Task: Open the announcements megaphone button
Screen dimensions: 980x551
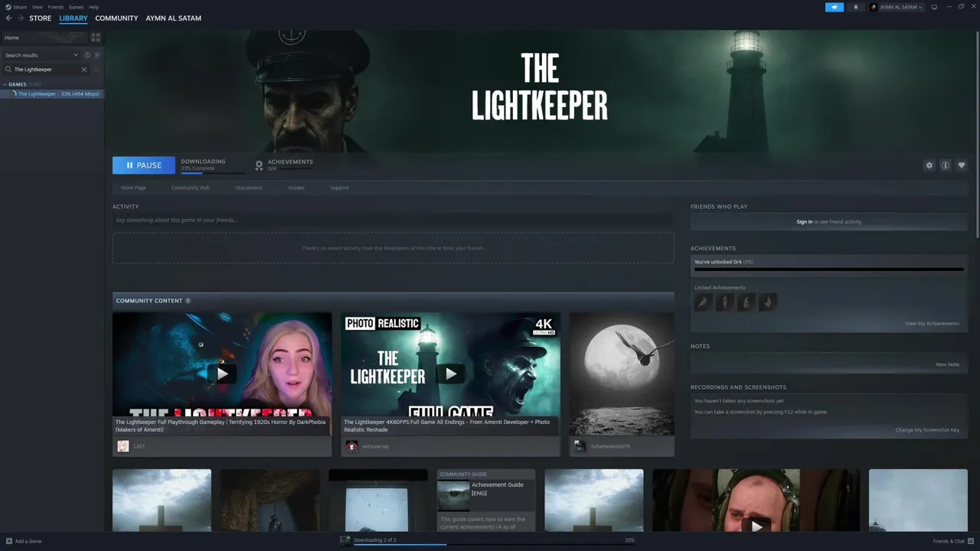Action: 834,7
